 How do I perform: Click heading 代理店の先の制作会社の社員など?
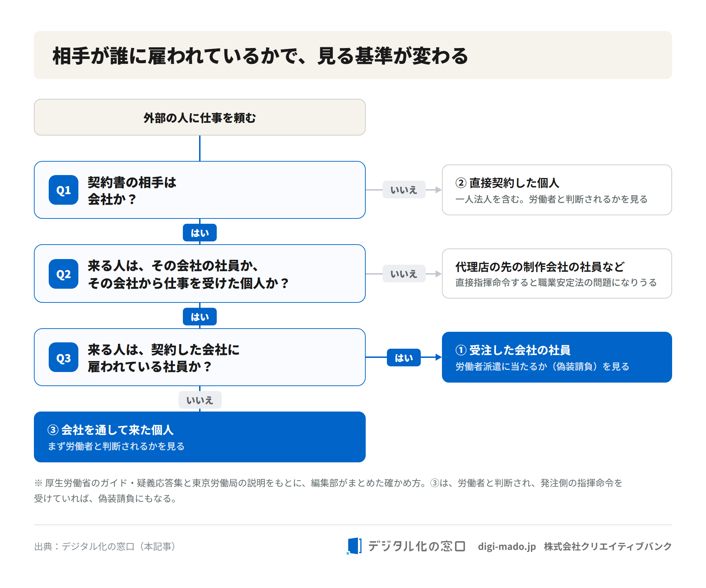[540, 267]
